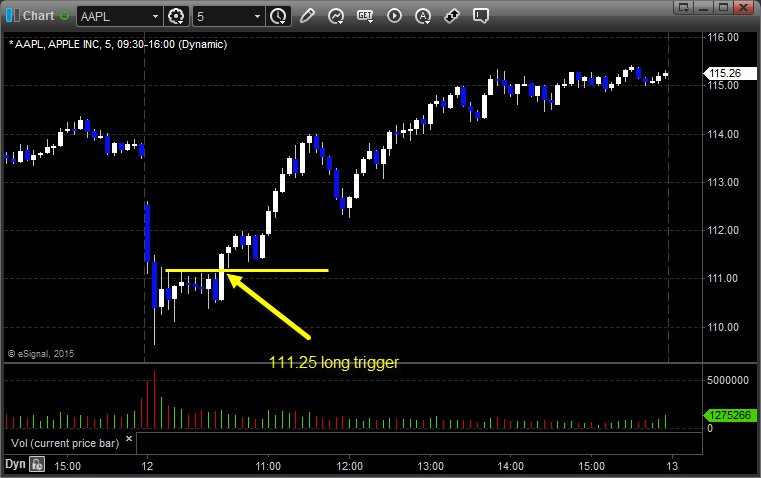Screen dimensions: 761x478
Task: Close the Vol study panel with X
Action: click(129, 439)
